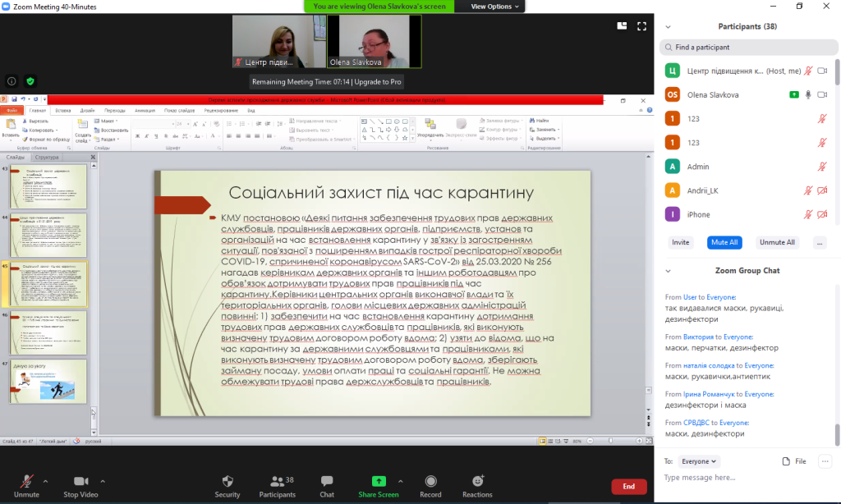Expand audio options arrow next to Unmute
Screen dimensions: 841x504
pyautogui.click(x=48, y=481)
